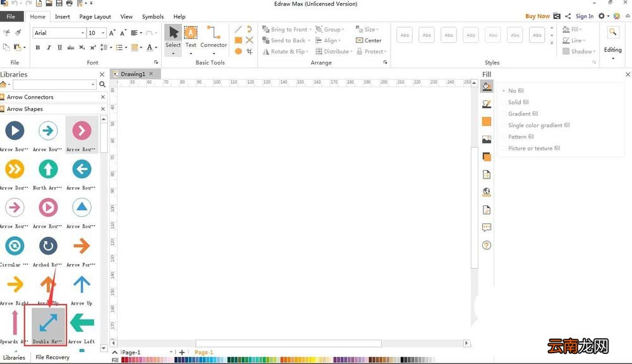Select the crop tool icon
Screen dimensions: 632x364
pos(250,51)
